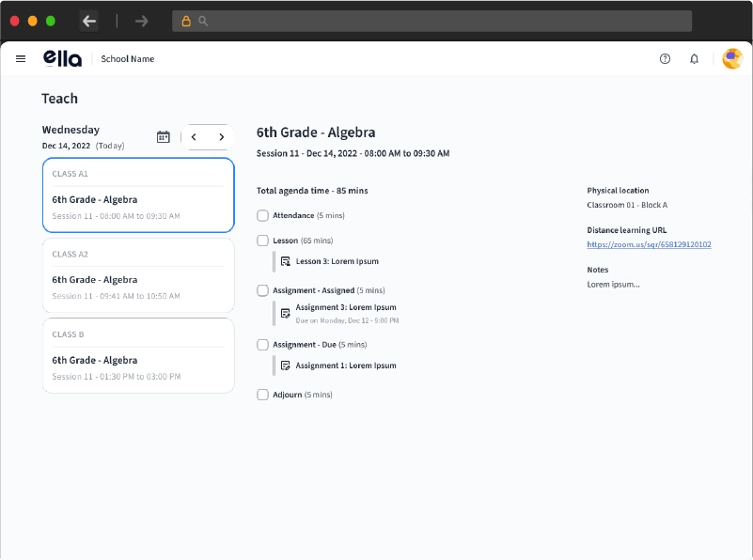
Task: Click the Lesson 3 document icon
Action: pos(286,261)
